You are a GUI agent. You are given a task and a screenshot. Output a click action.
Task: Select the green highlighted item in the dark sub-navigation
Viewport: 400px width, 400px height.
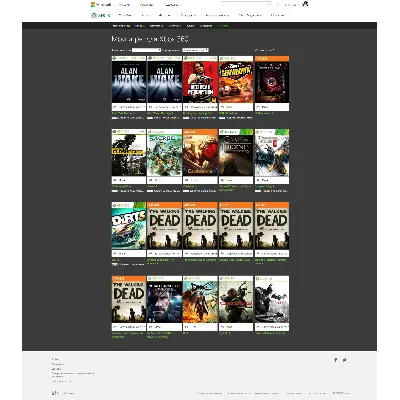(x=223, y=26)
